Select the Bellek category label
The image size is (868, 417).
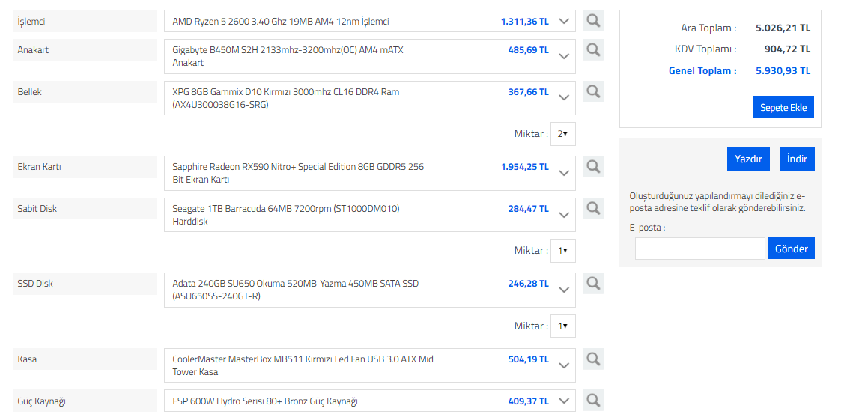tap(85, 92)
